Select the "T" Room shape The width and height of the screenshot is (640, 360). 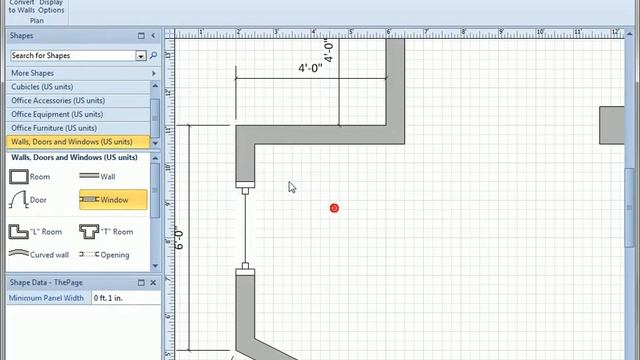(x=106, y=231)
